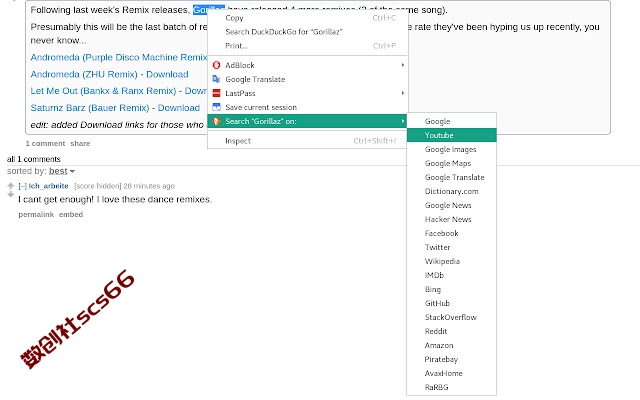Click the Google Translate extension icon
Viewport: 640px width, 400px height.
(x=216, y=79)
